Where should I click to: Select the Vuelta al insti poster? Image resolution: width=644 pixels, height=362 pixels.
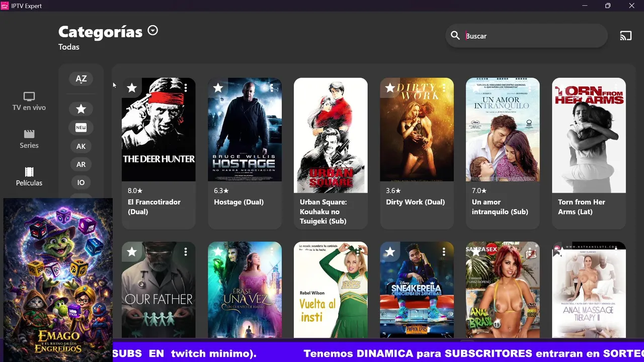coord(331,290)
